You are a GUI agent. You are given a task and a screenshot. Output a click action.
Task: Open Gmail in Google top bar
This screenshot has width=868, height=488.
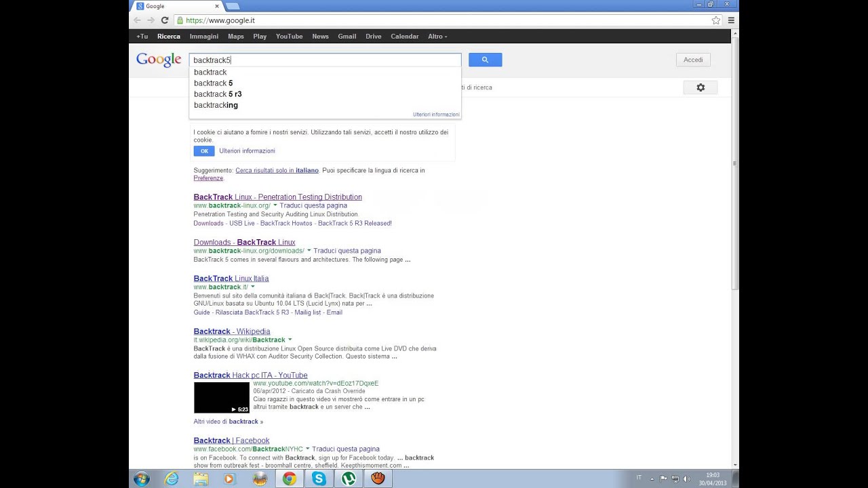[347, 37]
